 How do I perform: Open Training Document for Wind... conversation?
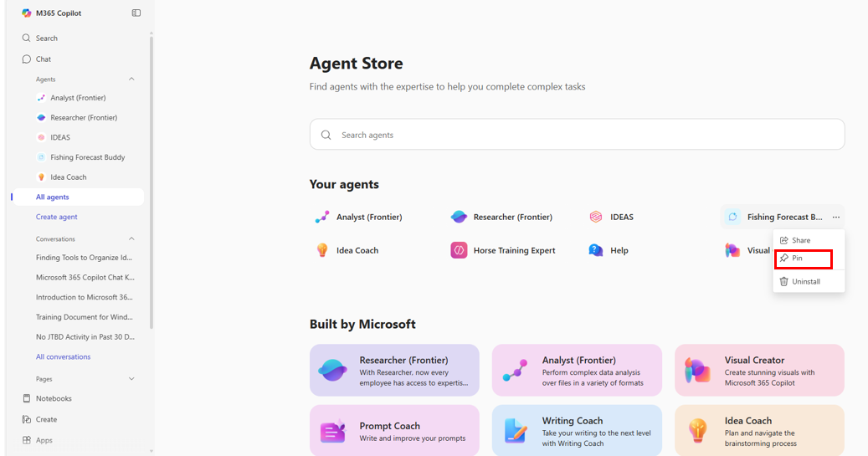85,317
